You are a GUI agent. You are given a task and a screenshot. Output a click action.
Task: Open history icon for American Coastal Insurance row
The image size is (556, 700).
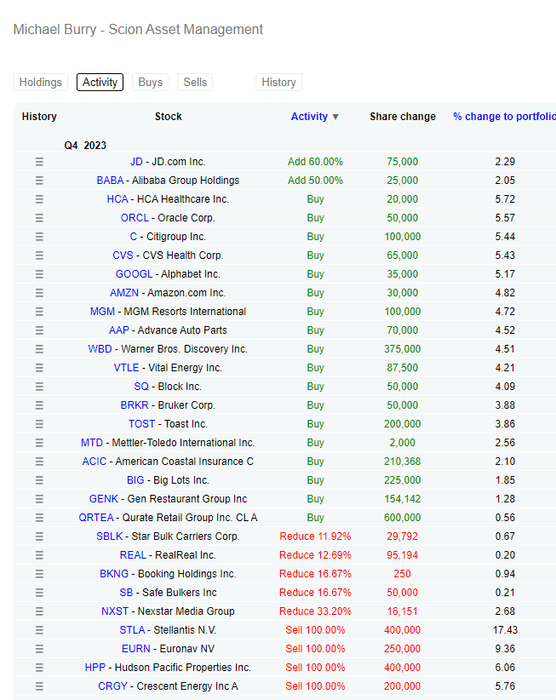click(x=39, y=462)
